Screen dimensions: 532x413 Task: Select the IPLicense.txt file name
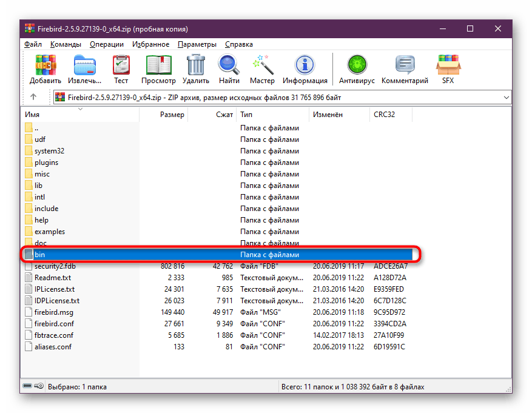click(x=54, y=289)
